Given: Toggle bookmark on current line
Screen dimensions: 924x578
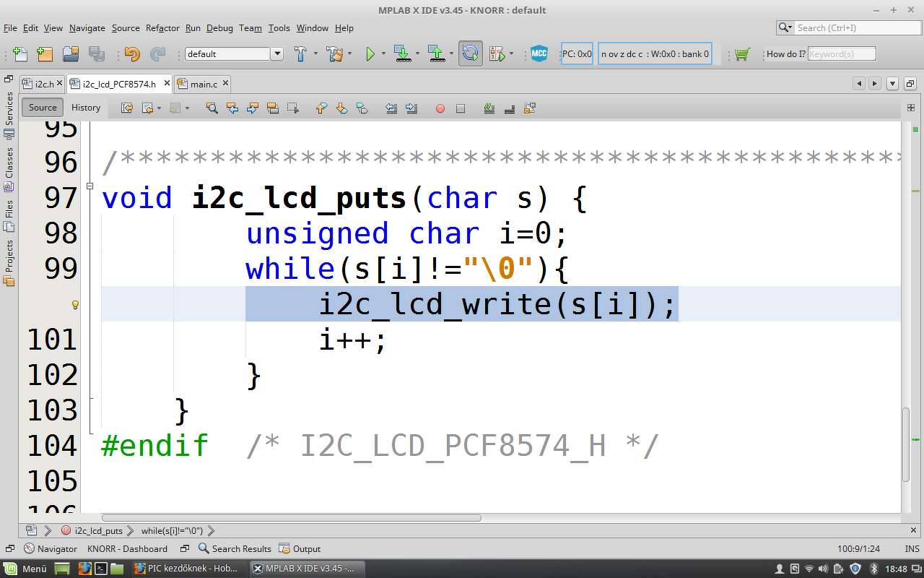Looking at the screenshot, I should pyautogui.click(x=362, y=108).
